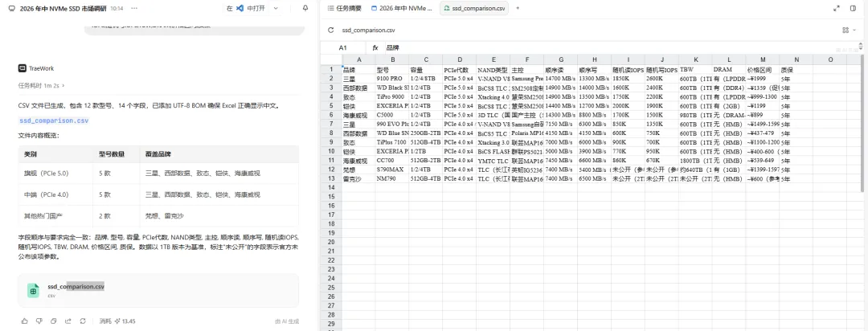Select column D header

pyautogui.click(x=460, y=59)
